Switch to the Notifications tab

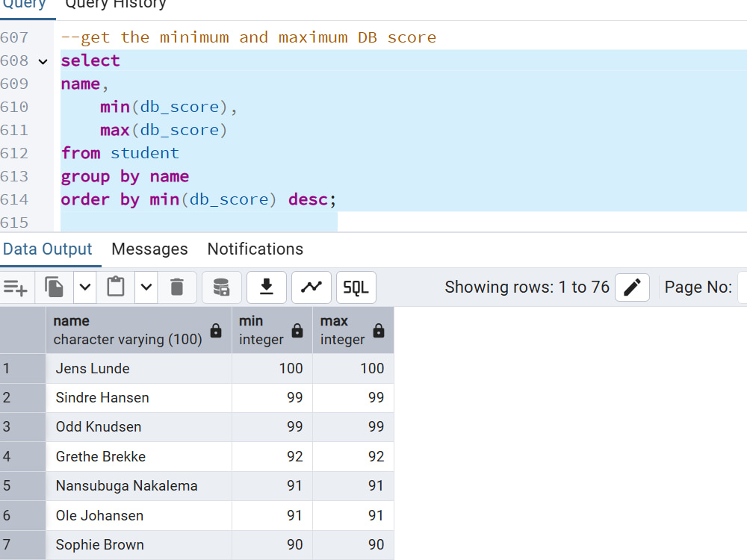[x=255, y=249]
